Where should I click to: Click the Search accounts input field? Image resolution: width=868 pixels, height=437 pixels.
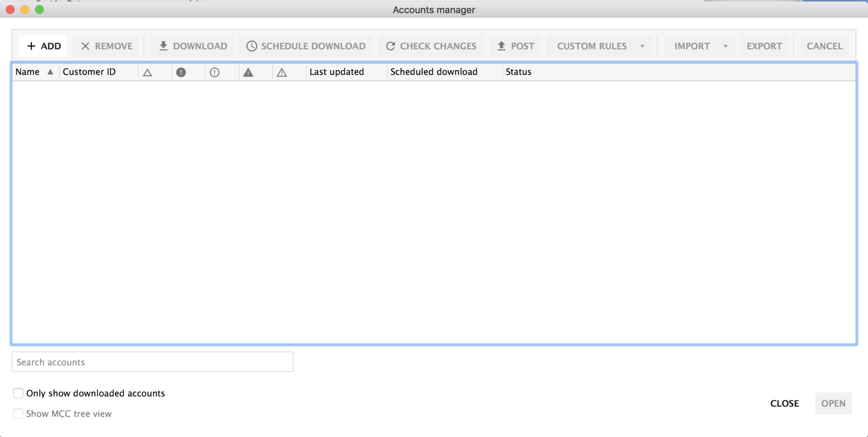[153, 362]
